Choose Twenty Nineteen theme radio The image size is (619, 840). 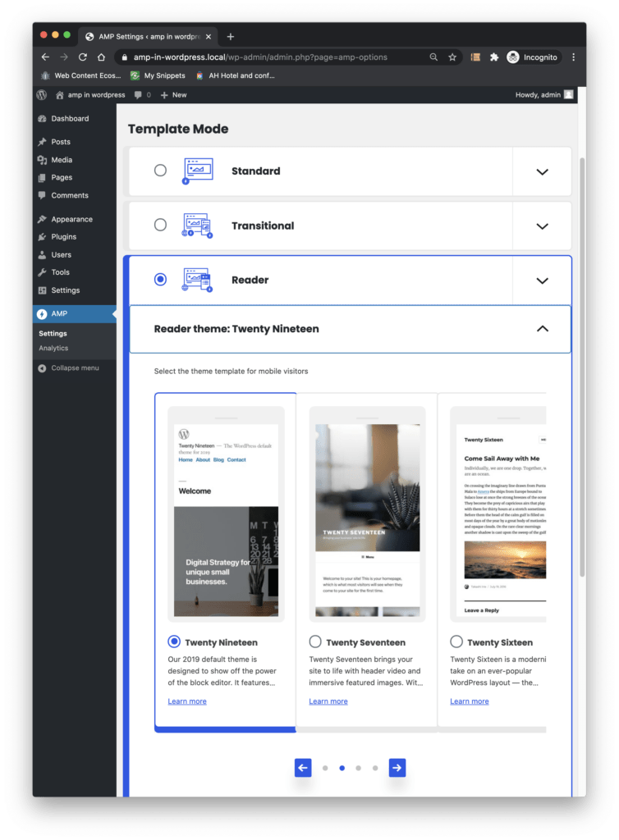pos(174,641)
